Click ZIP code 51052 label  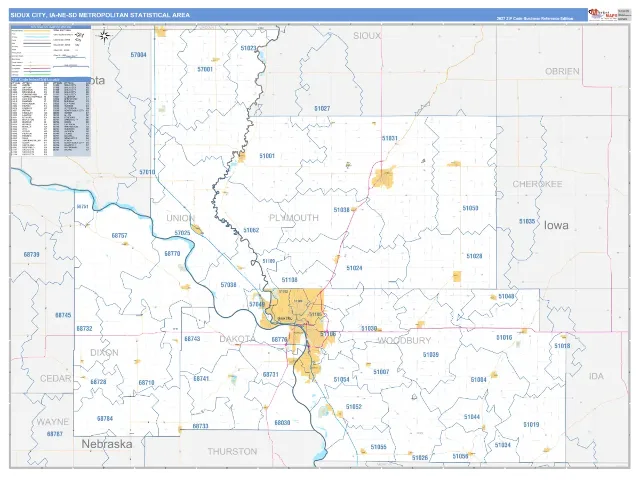click(x=353, y=407)
